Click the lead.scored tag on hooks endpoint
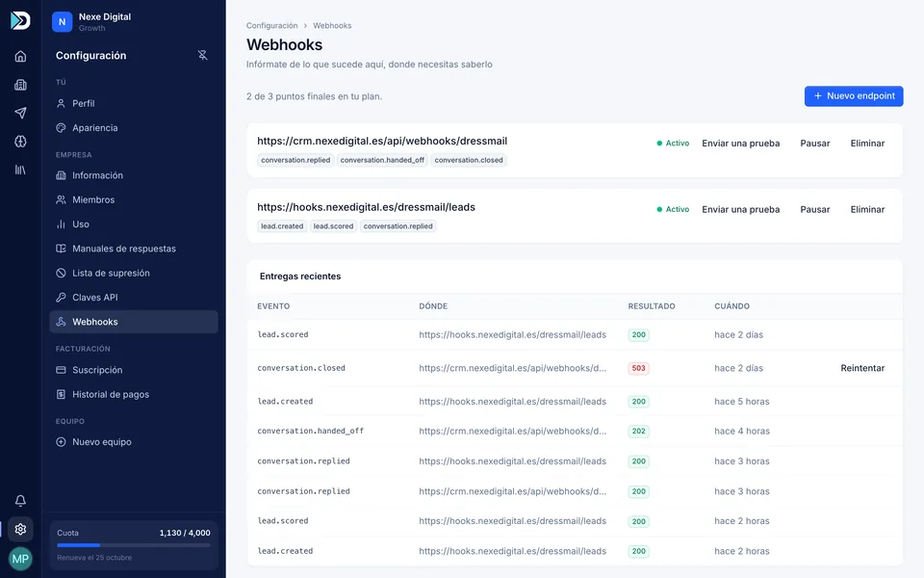 (x=333, y=225)
